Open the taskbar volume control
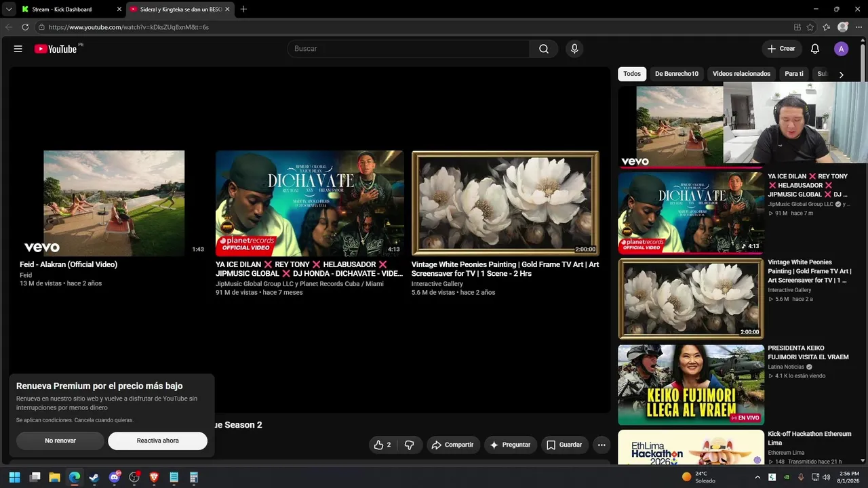Image resolution: width=868 pixels, height=488 pixels. tap(826, 477)
